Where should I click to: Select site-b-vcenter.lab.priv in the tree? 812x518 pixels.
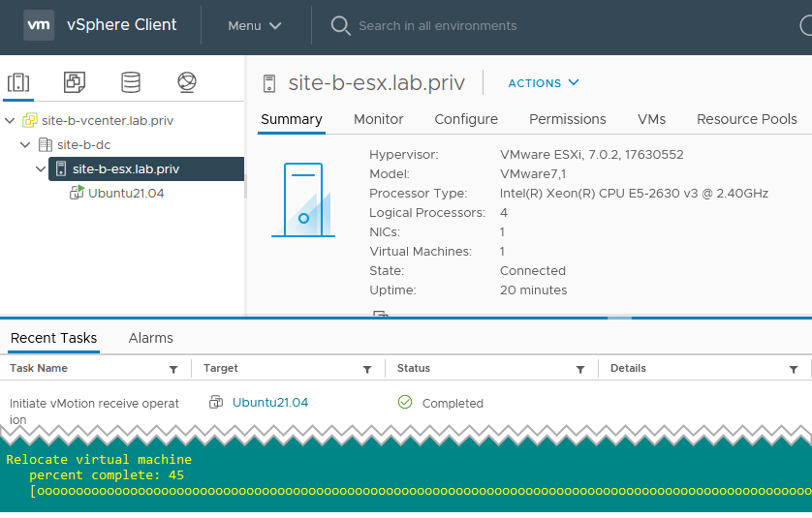click(x=108, y=121)
